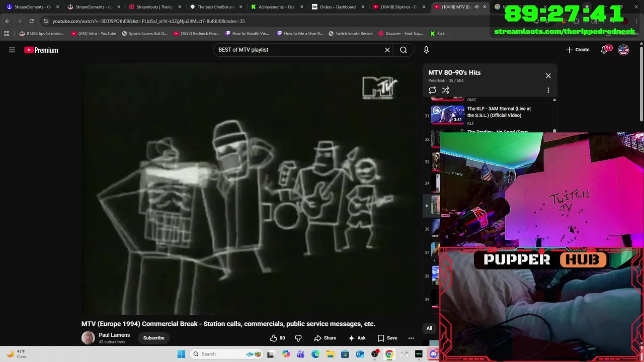This screenshot has width=644, height=362.
Task: Open Outlook from the taskbar
Action: tap(360, 354)
